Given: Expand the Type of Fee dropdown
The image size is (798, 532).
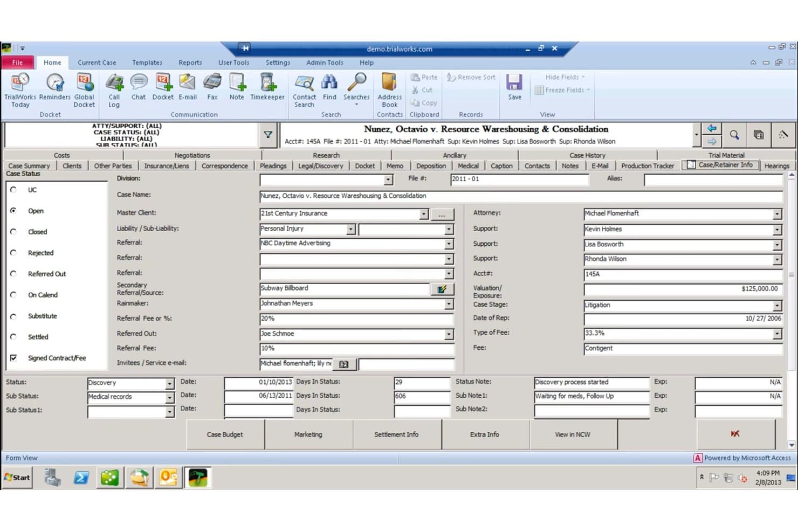Looking at the screenshot, I should coord(777,334).
